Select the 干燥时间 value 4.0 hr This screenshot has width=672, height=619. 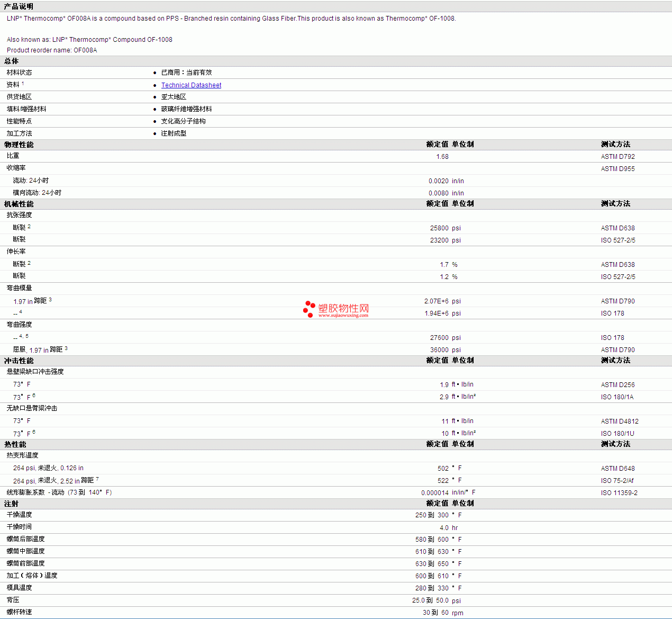coord(449,528)
